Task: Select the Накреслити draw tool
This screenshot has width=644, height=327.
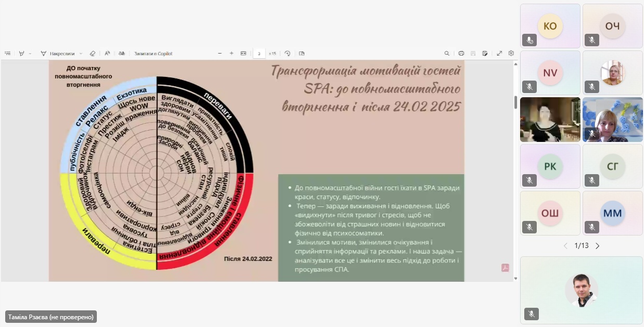Action: [x=58, y=54]
